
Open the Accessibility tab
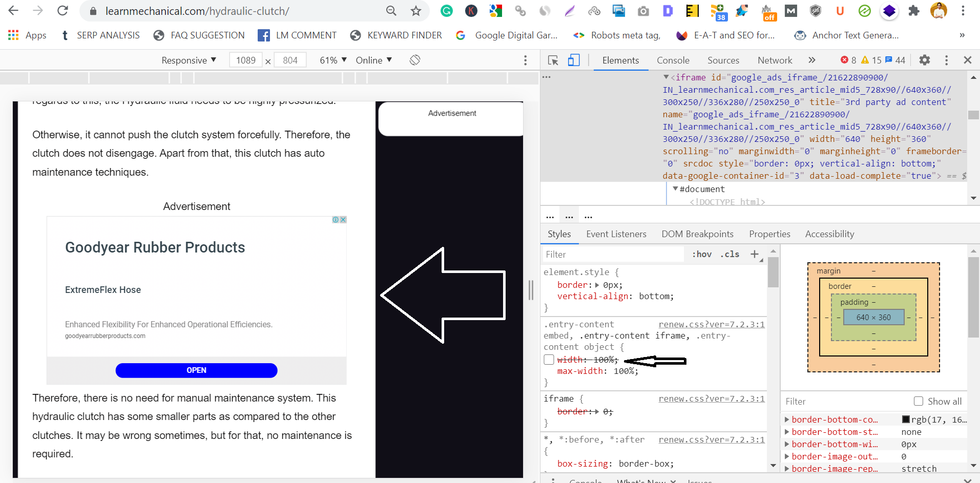pyautogui.click(x=829, y=234)
